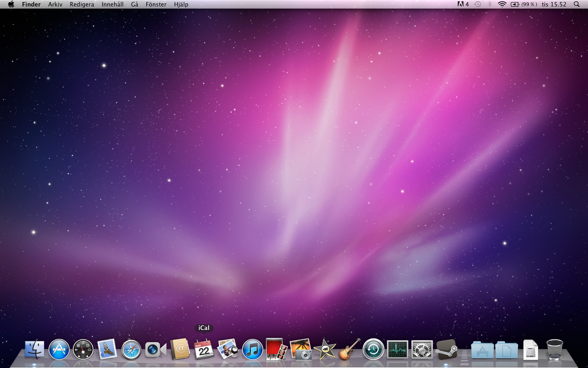The width and height of the screenshot is (588, 368).
Task: Open the Arkiv menu
Action: click(55, 4)
